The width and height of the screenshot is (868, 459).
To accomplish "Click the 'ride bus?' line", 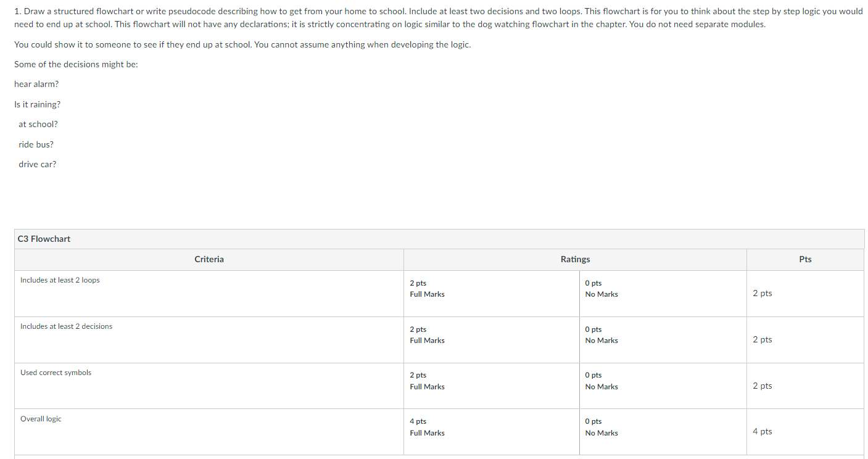I will tap(36, 144).
